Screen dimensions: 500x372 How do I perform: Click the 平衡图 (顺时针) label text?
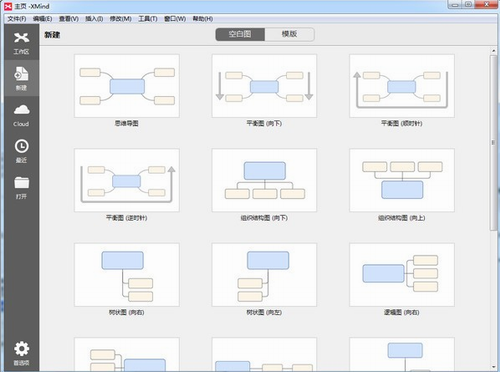402,124
